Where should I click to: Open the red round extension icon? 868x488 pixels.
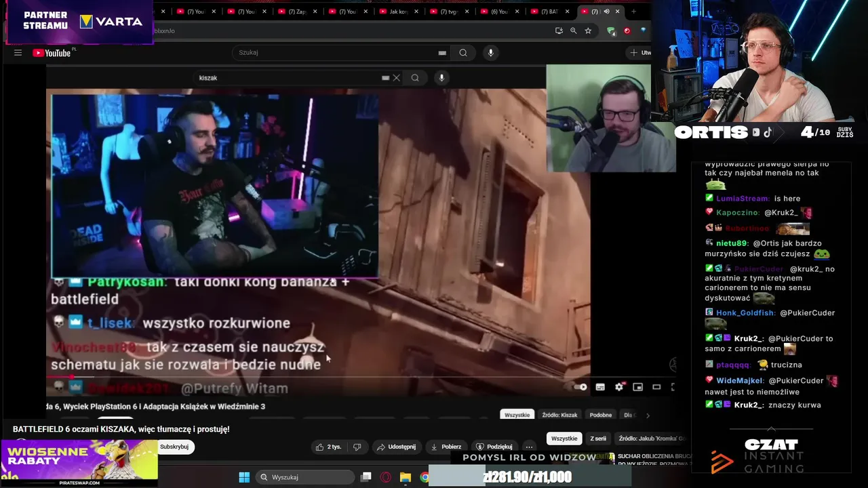627,30
